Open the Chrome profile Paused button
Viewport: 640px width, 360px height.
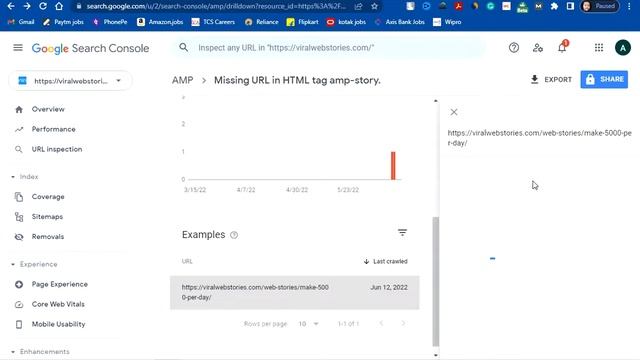pos(600,6)
